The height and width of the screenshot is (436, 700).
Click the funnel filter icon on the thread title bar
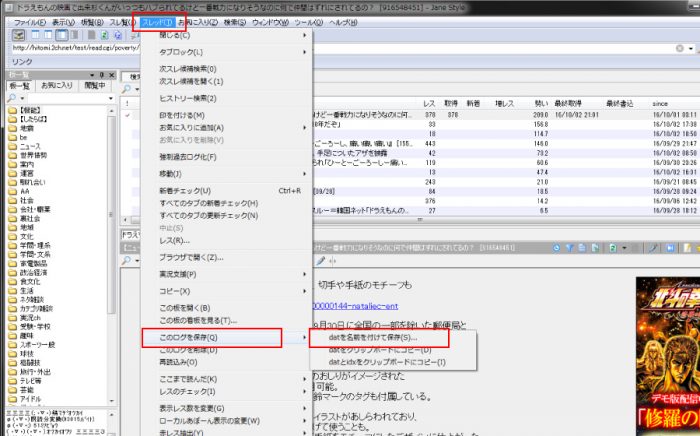pos(569,248)
